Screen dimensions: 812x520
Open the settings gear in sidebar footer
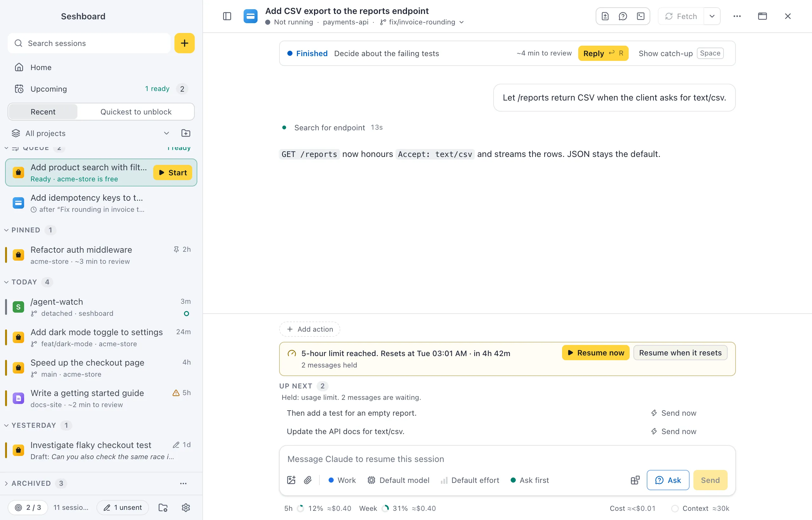point(186,507)
